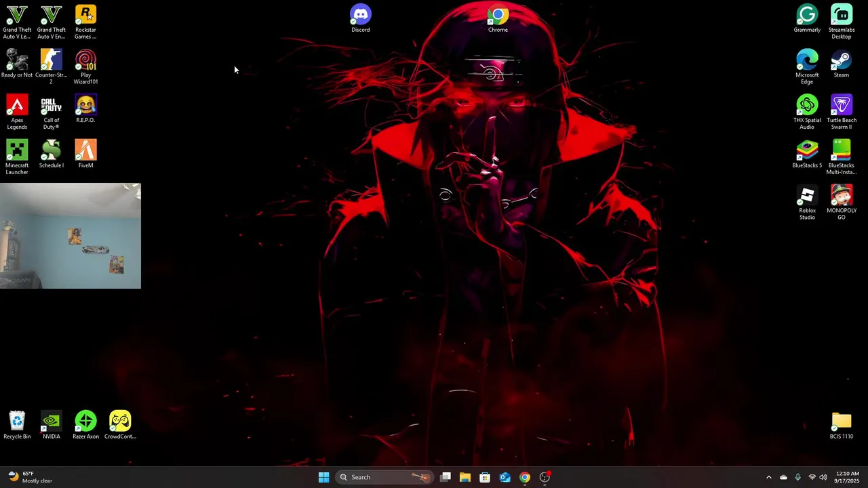The width and height of the screenshot is (868, 488).
Task: Open Outlook from the taskbar
Action: click(505, 477)
